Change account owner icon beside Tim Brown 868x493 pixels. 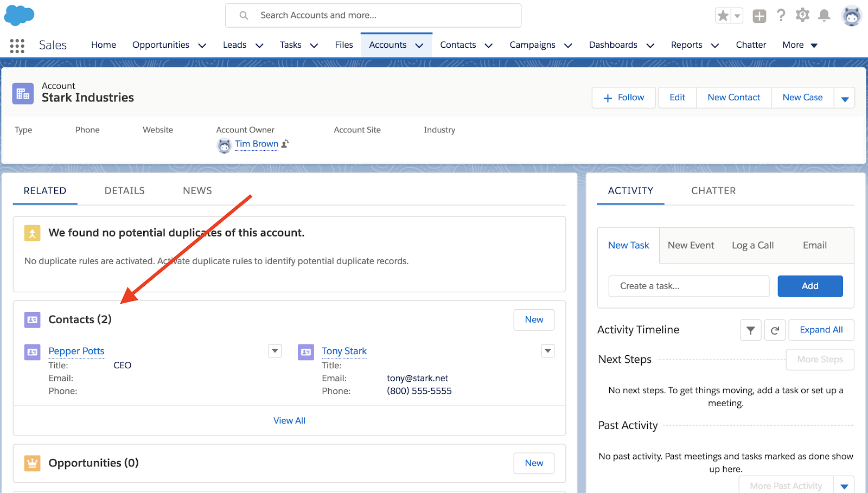click(285, 144)
